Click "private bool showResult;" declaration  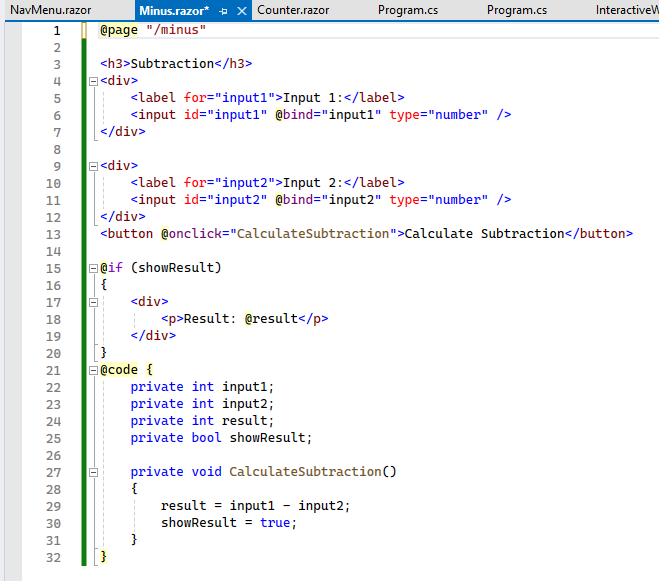pos(221,438)
